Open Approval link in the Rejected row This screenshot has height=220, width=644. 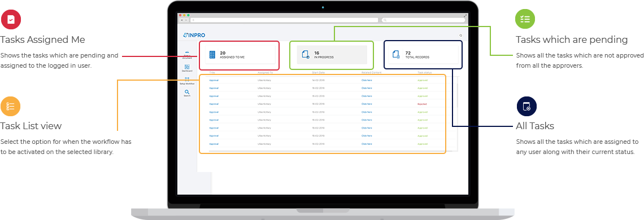point(214,104)
